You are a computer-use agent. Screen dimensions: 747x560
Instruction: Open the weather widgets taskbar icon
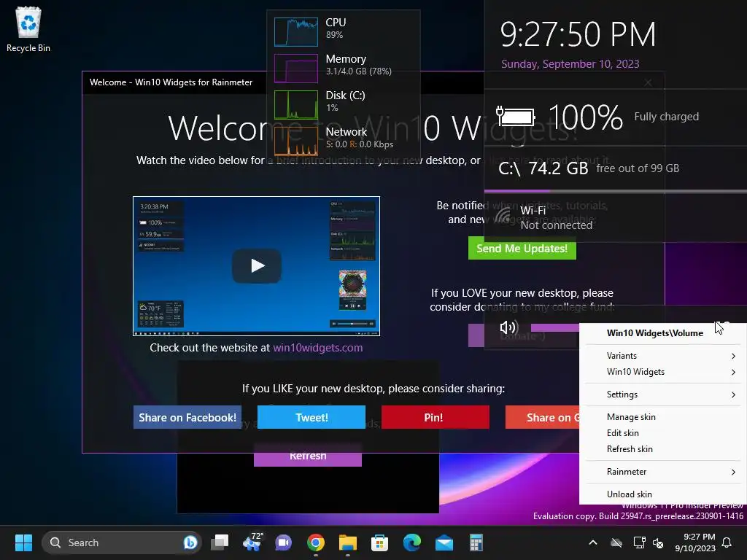point(252,542)
